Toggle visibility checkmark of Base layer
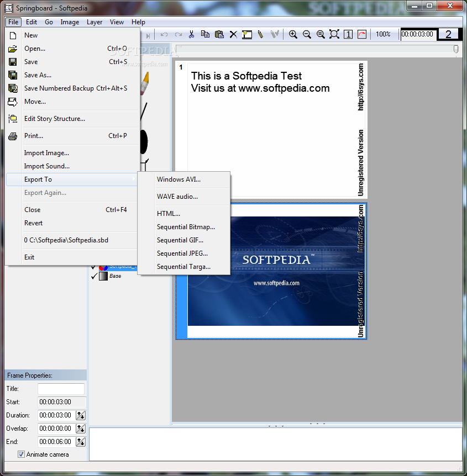The width and height of the screenshot is (467, 476). [x=94, y=276]
